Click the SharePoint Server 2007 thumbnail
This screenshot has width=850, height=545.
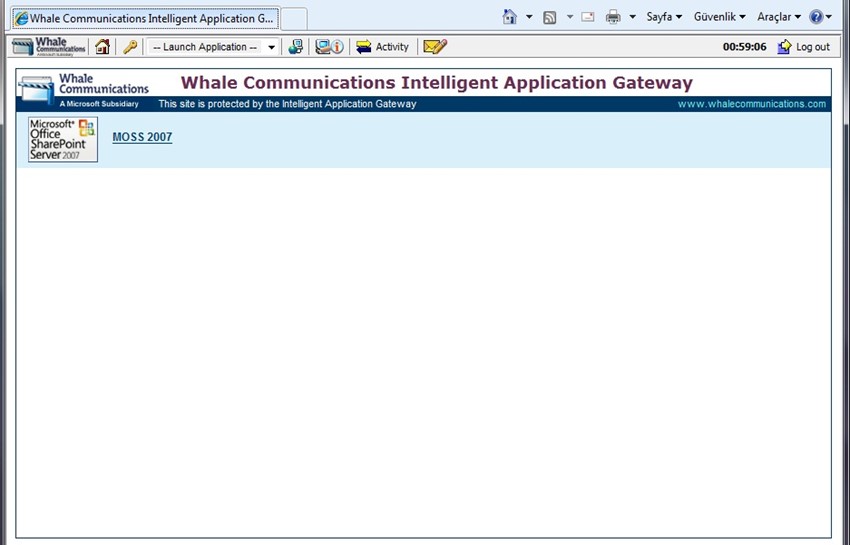(63, 139)
